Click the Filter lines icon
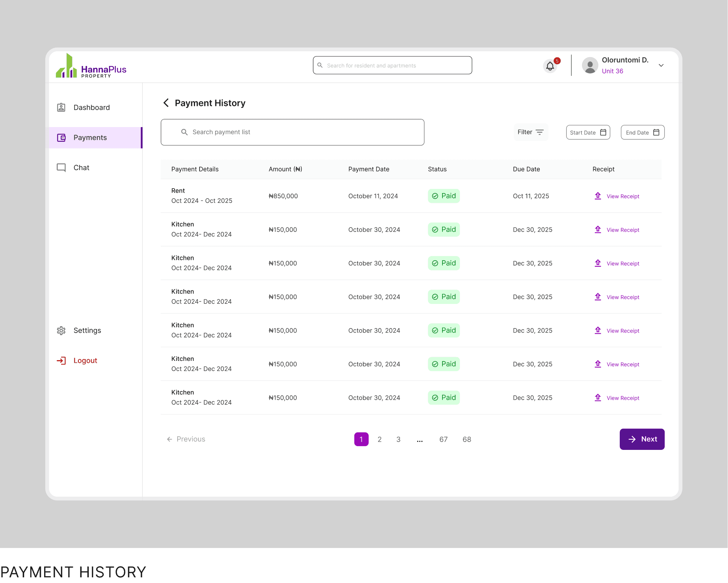 (x=540, y=132)
